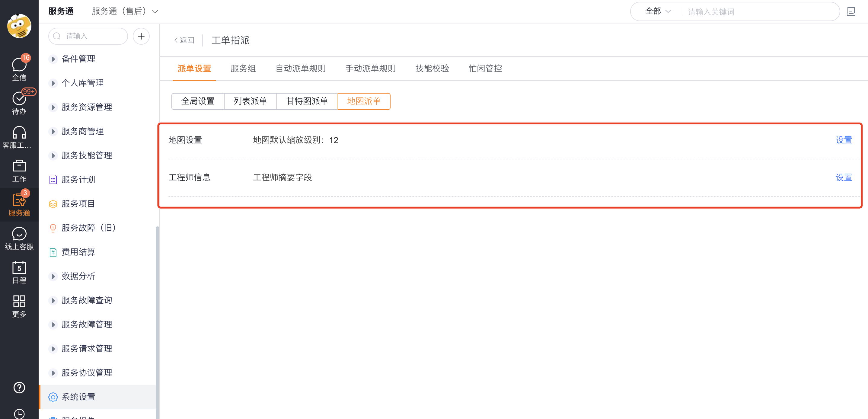Expand the 备件管理 tree node
The width and height of the screenshot is (868, 419).
coord(53,59)
